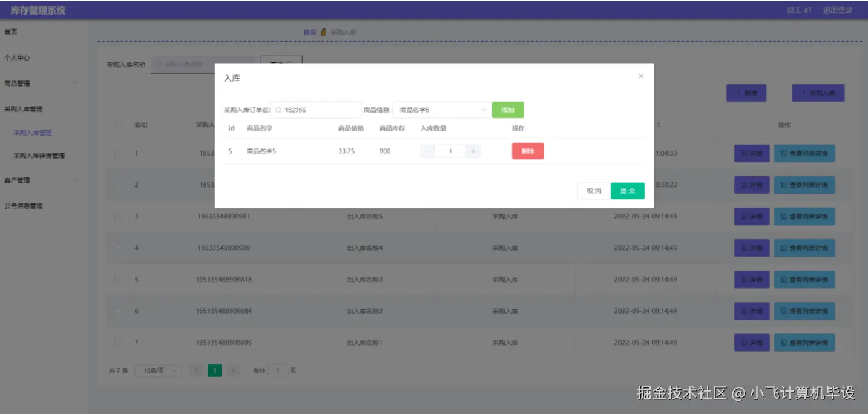Screen dimensions: 868x414
Task: Toggle the select-all checkbox in the table header
Action: click(119, 125)
